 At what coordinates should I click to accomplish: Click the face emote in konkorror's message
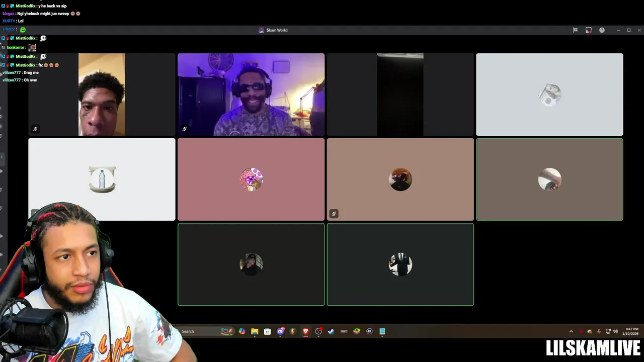(32, 47)
